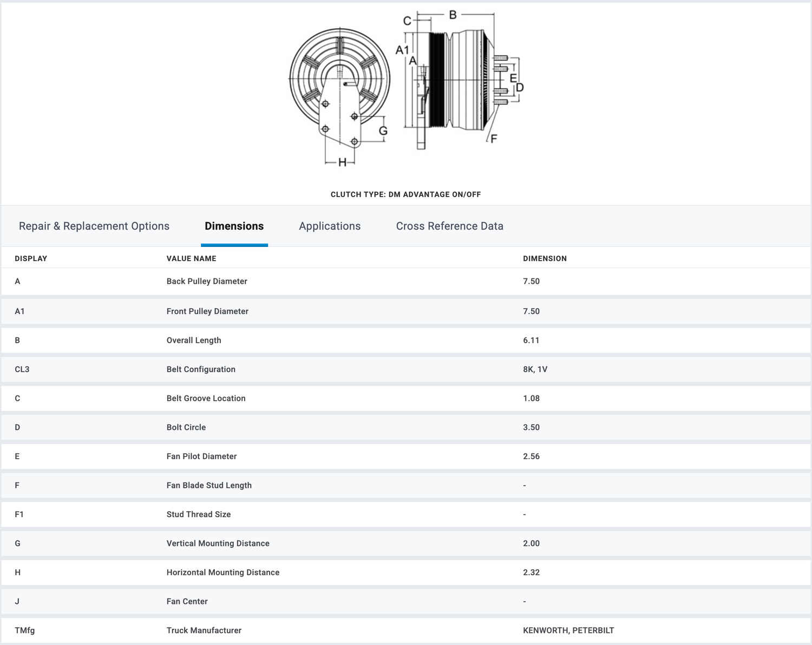
Task: Select the Vertical Mounting Distance row label
Action: click(x=218, y=544)
